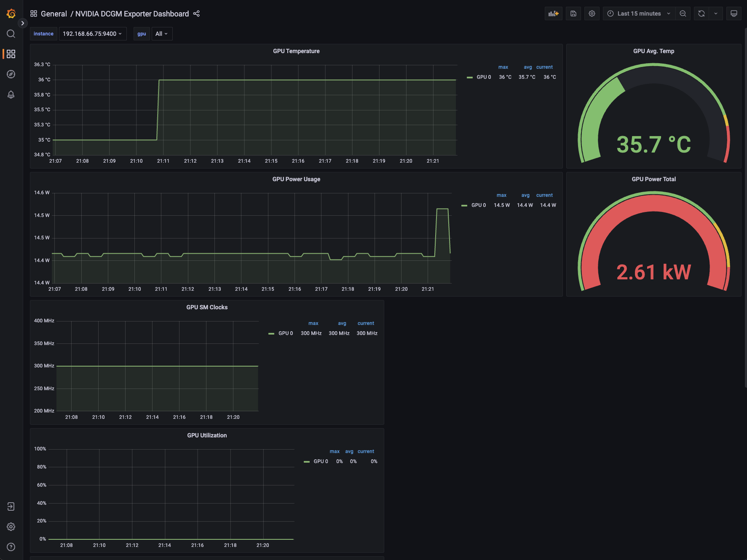Viewport: 747px width, 560px height.
Task: Expand the instance 192.168.66.75:9400 dropdown
Action: [x=92, y=34]
